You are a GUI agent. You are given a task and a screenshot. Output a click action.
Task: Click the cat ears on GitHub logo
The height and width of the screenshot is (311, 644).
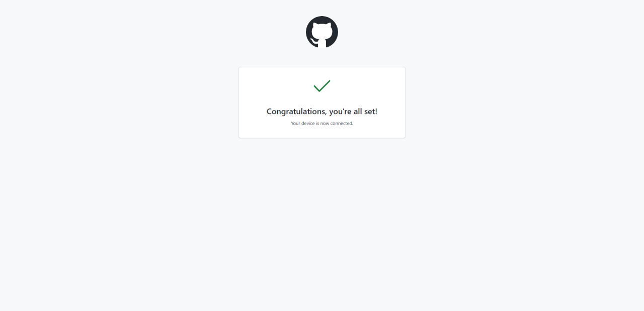tap(322, 25)
